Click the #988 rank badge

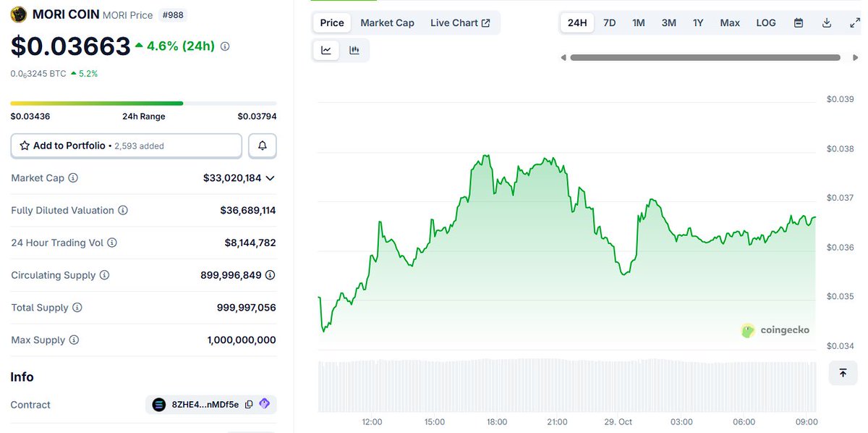[x=173, y=14]
